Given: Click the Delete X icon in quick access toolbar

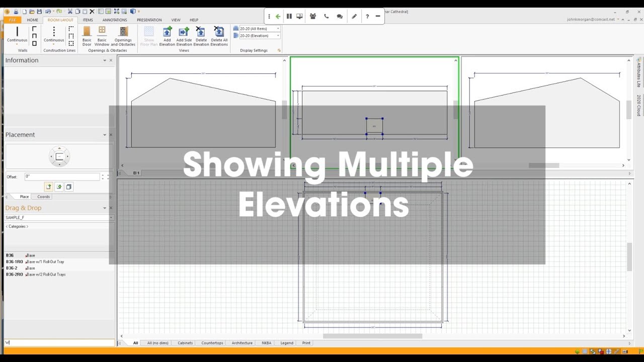Looking at the screenshot, I should pyautogui.click(x=92, y=11).
